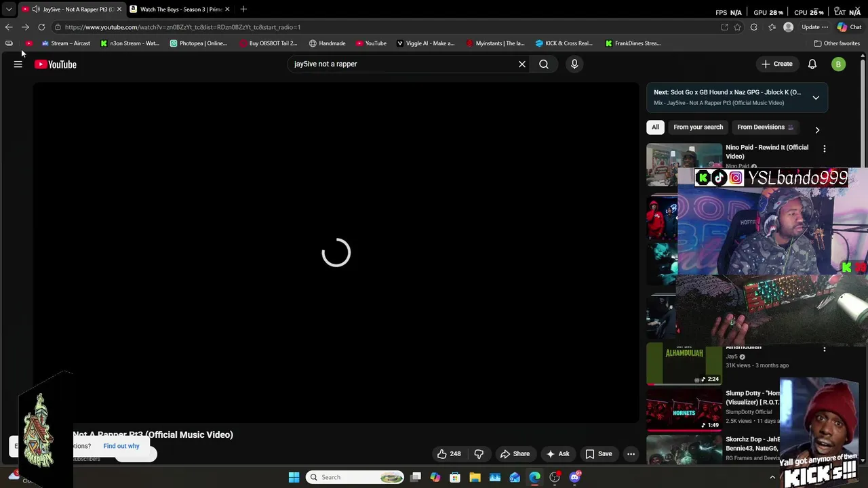Screen dimensions: 868x488
Task: Open the Viggle AI bookmark
Action: [425, 43]
